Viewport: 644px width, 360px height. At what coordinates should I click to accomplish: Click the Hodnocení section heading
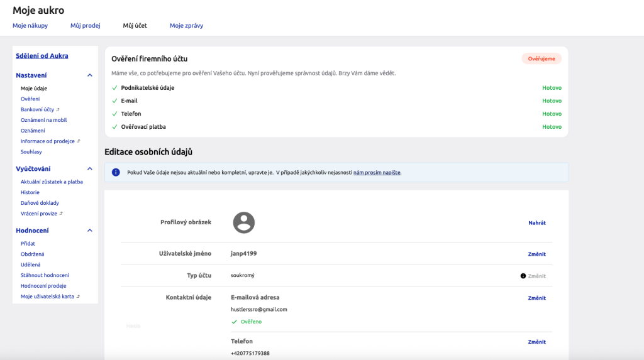pos(32,231)
